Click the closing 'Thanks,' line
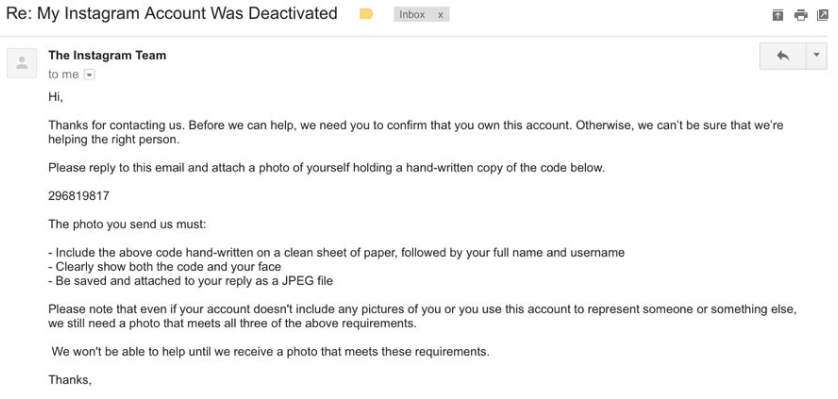The height and width of the screenshot is (399, 838). (x=70, y=380)
